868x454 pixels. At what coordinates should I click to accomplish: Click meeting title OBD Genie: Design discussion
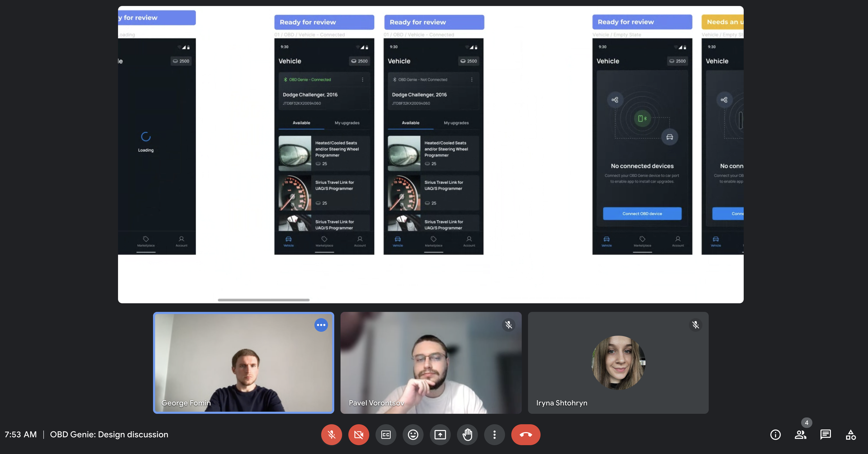pyautogui.click(x=109, y=435)
